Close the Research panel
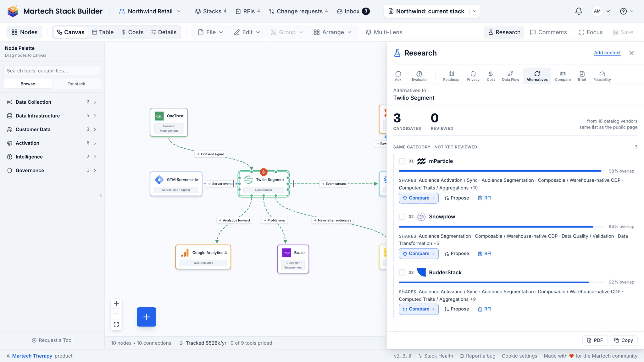Screen dimensions: 644x362 [x=631, y=53]
